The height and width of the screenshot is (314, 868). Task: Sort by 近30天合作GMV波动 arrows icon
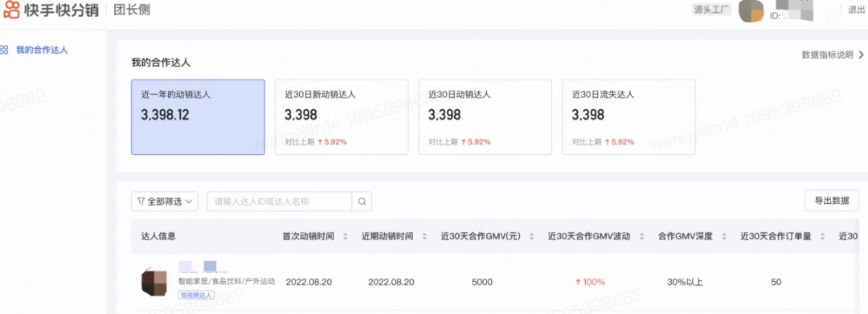coord(641,237)
